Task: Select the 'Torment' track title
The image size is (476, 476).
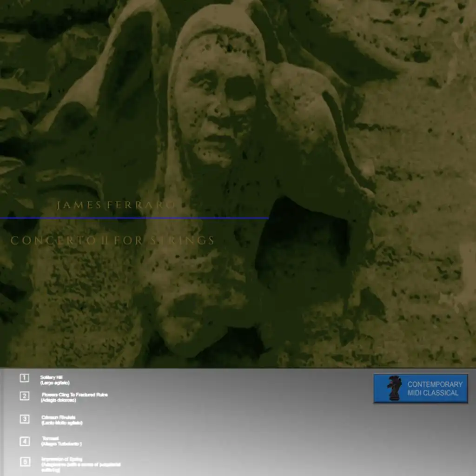Action: point(50,438)
